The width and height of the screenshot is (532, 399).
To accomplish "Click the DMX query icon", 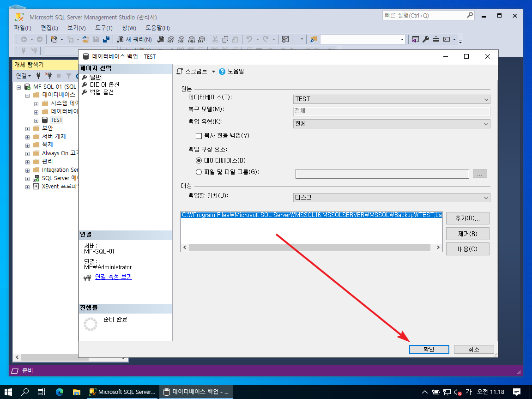I will (181, 39).
